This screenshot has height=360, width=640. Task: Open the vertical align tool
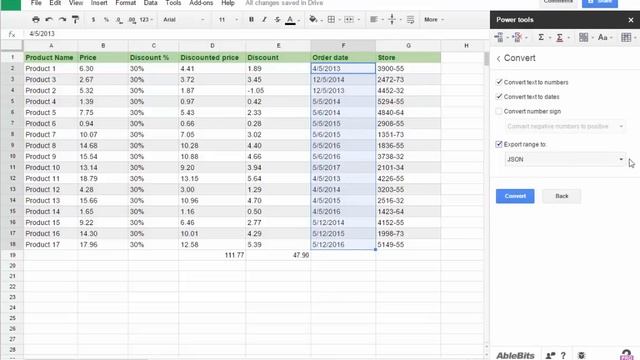(393, 20)
